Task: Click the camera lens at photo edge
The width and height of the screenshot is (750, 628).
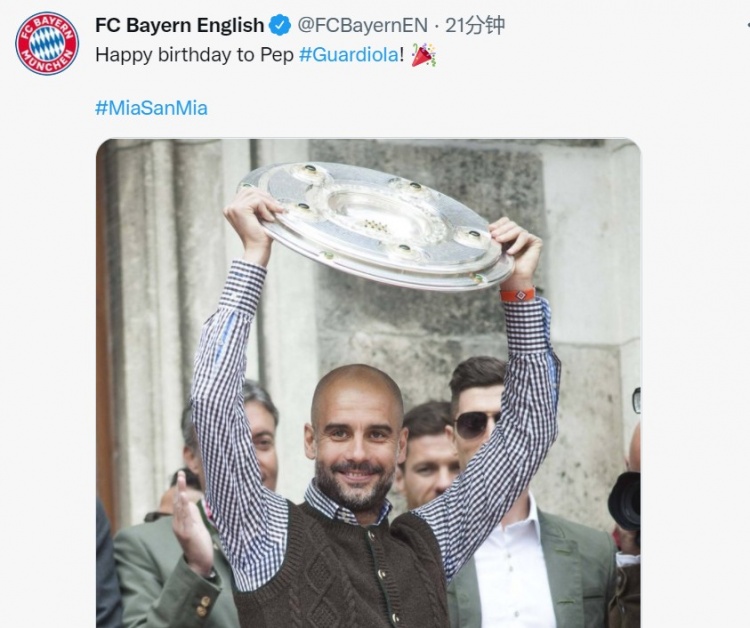Action: (x=624, y=500)
